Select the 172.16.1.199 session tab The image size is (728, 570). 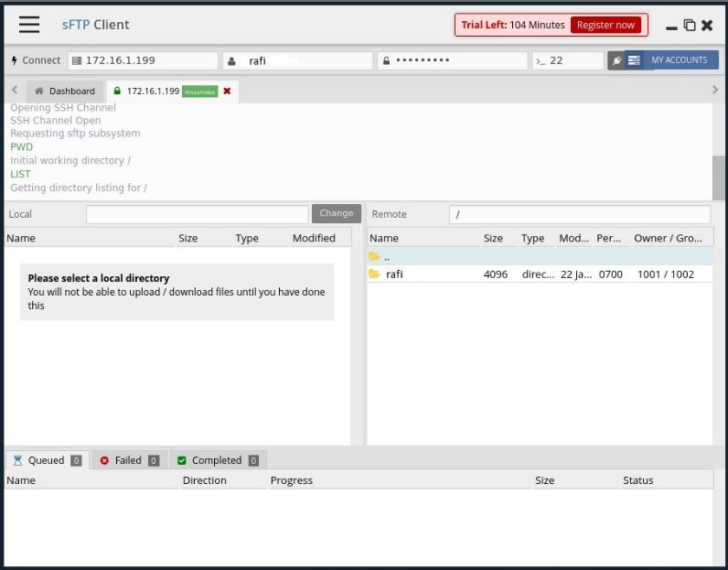click(153, 91)
